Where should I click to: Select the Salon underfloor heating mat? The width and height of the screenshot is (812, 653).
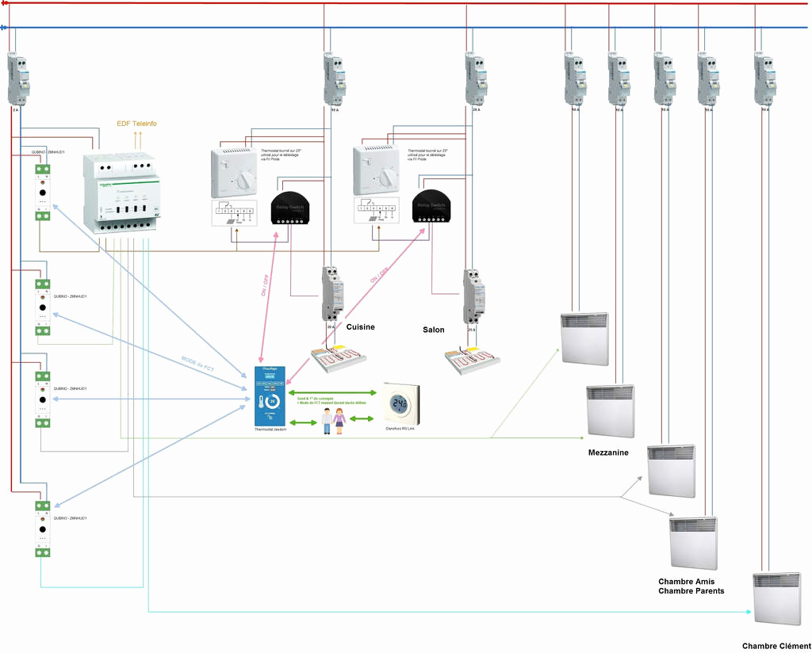click(473, 360)
